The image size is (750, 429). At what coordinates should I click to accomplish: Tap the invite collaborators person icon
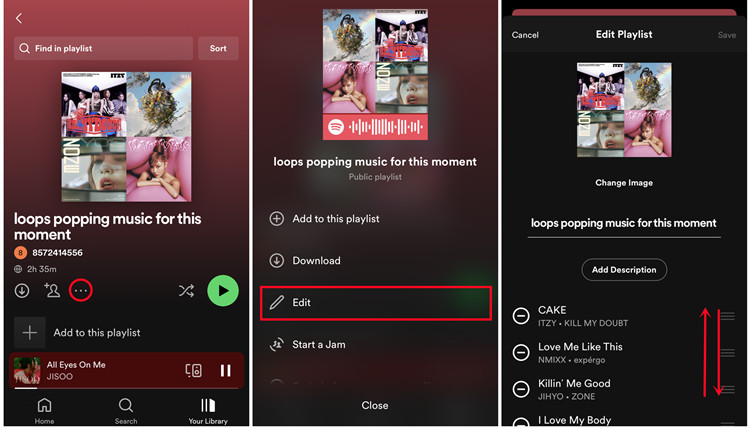52,290
